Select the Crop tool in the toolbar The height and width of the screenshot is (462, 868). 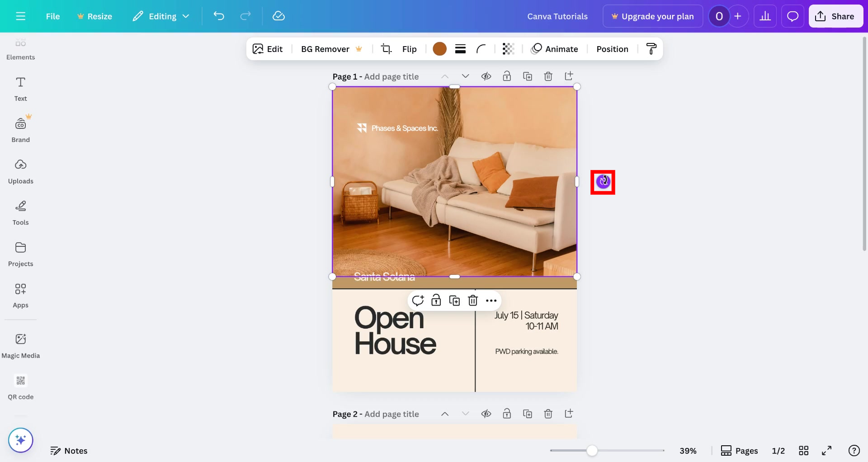(387, 49)
